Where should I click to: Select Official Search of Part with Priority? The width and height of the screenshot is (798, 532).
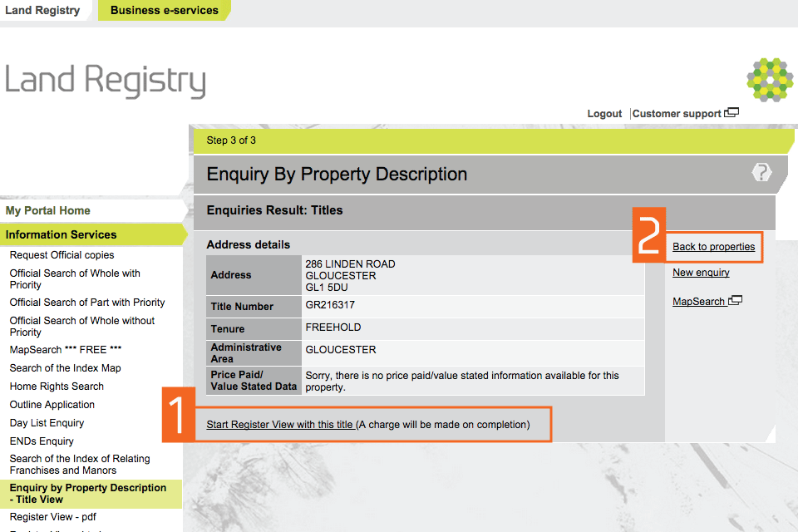tap(87, 303)
